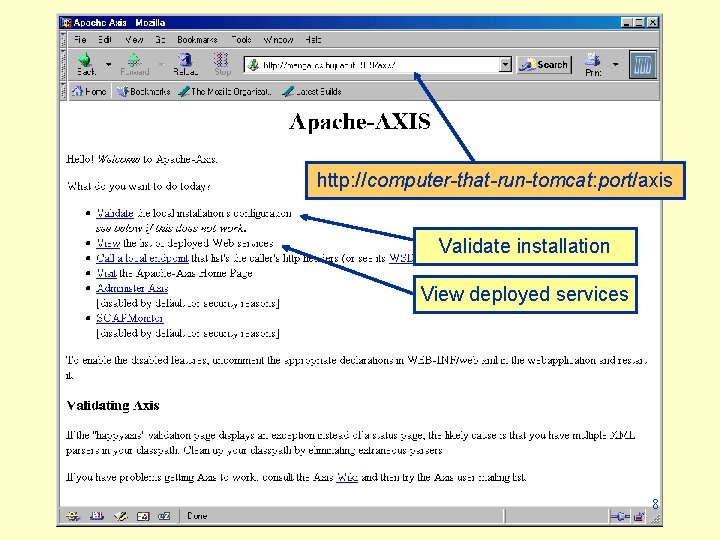Open the Latest Builds bookmark
The height and width of the screenshot is (540, 720).
[312, 91]
